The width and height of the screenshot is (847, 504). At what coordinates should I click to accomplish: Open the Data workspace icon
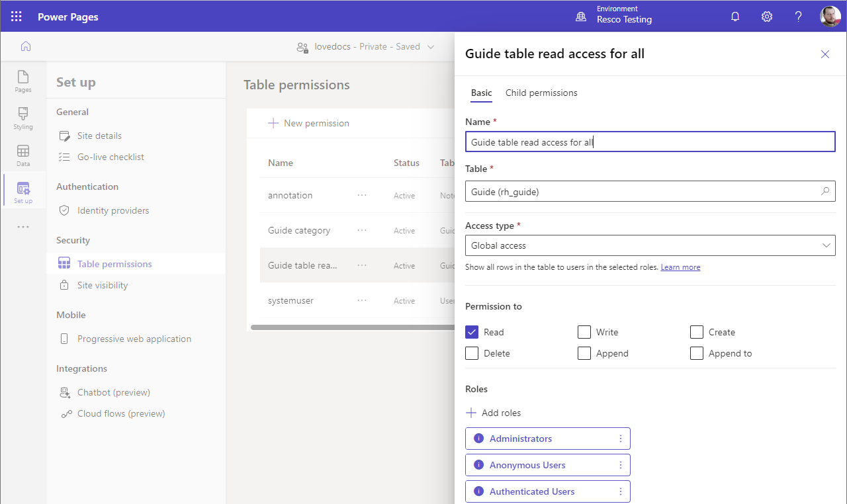pyautogui.click(x=23, y=155)
